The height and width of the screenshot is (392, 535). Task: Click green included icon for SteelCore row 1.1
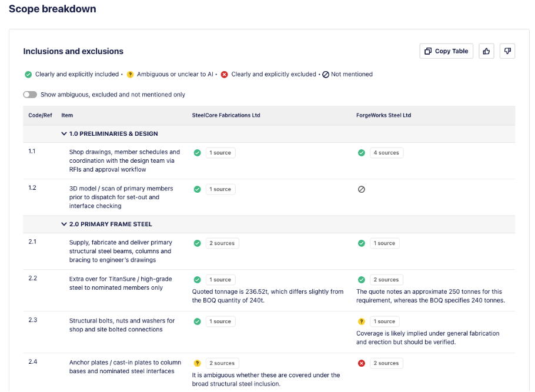point(197,153)
